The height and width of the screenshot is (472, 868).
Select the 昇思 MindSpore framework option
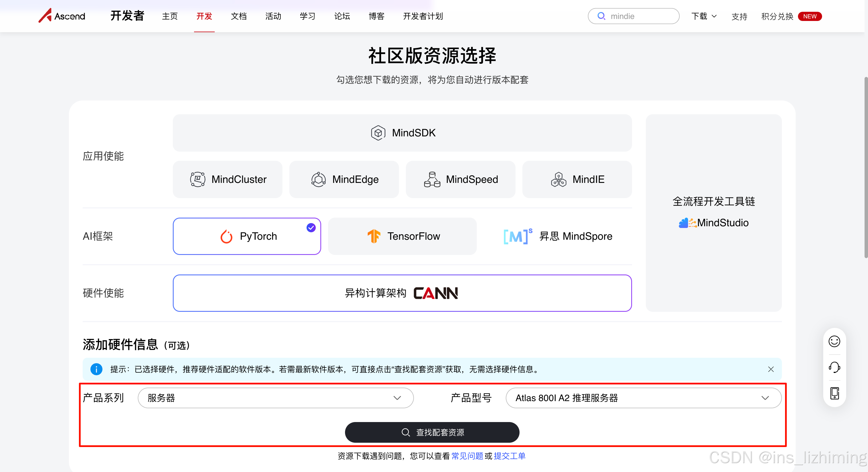[x=558, y=236]
